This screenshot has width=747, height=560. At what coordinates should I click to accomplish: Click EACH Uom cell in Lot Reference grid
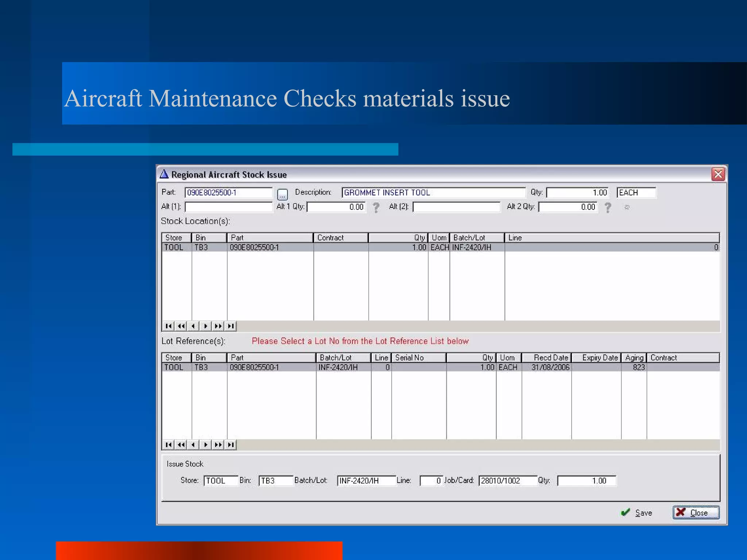click(508, 367)
